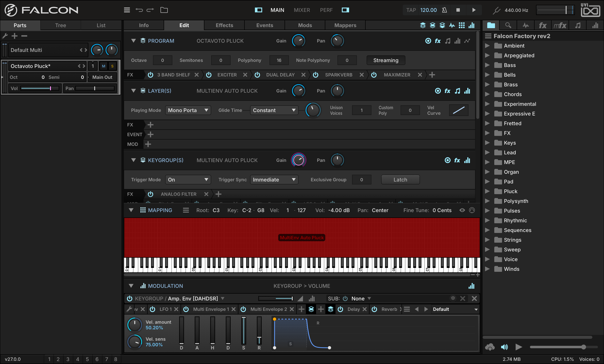Click the tuning fork icon

click(x=497, y=10)
